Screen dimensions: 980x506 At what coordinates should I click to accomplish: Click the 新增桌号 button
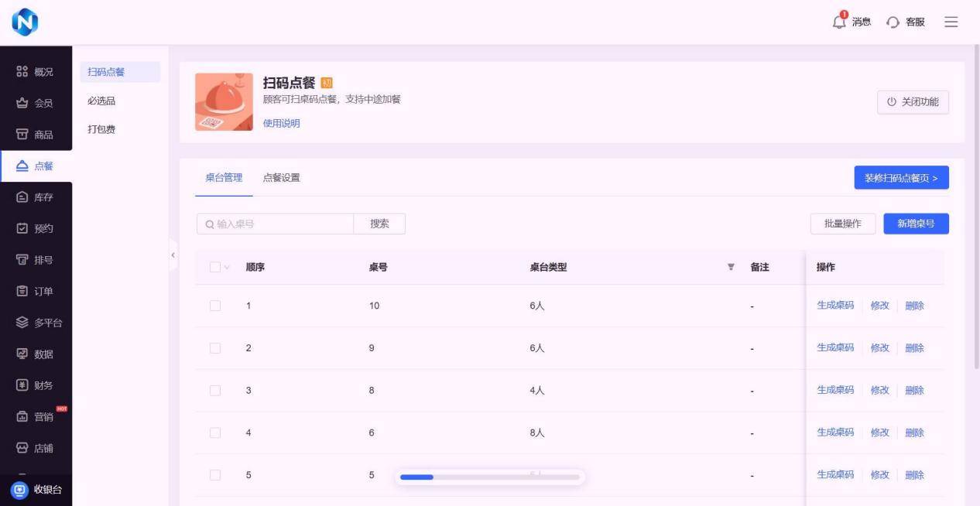pos(916,224)
